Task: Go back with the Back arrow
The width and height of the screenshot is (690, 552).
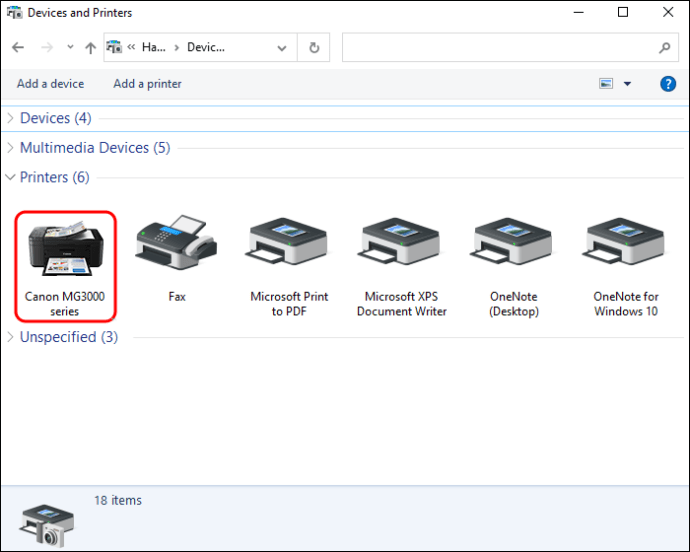Action: [18, 47]
